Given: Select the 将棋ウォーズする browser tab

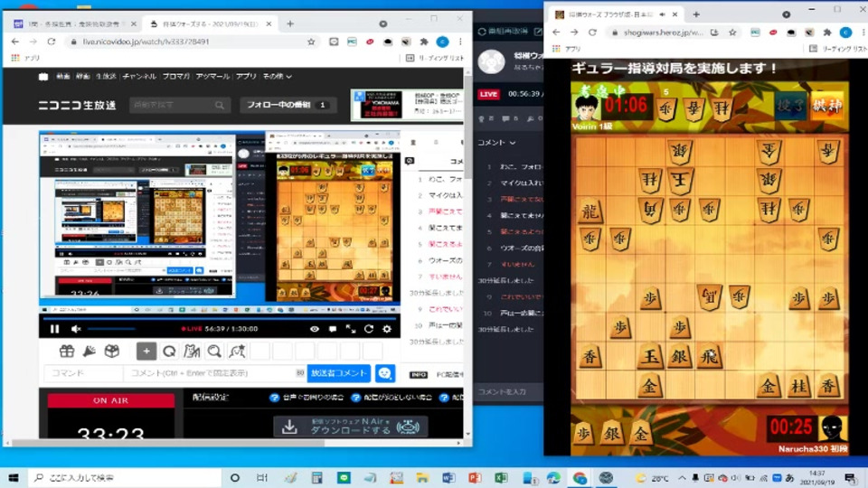Looking at the screenshot, I should pyautogui.click(x=211, y=23).
